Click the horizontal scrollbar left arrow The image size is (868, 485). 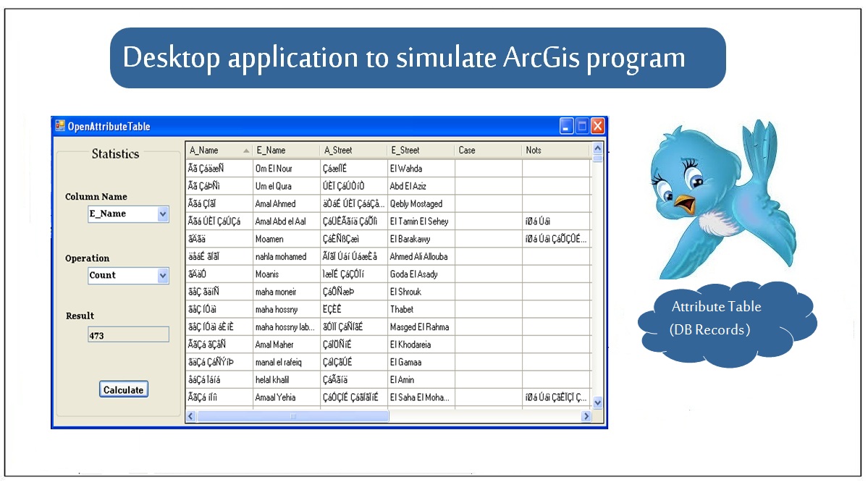point(192,416)
